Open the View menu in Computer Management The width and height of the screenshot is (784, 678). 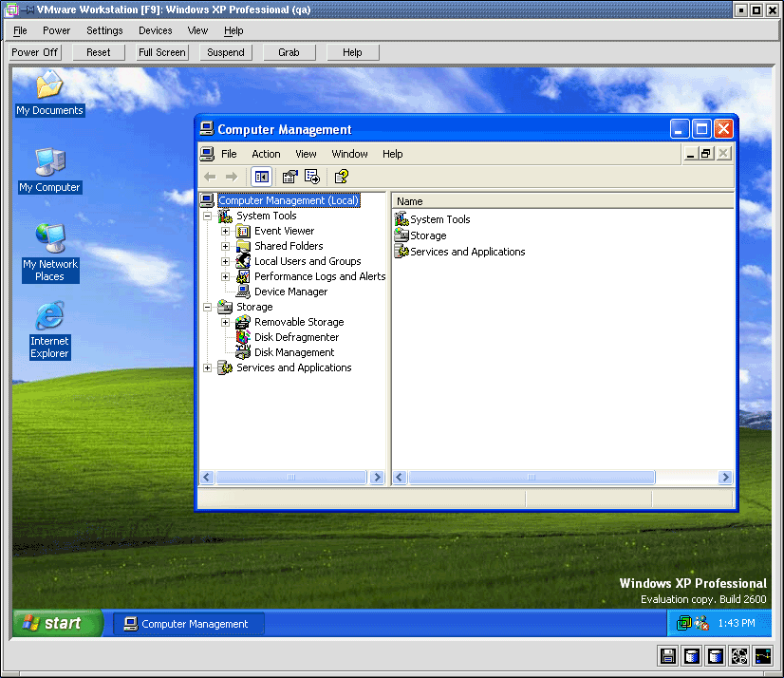(x=306, y=154)
